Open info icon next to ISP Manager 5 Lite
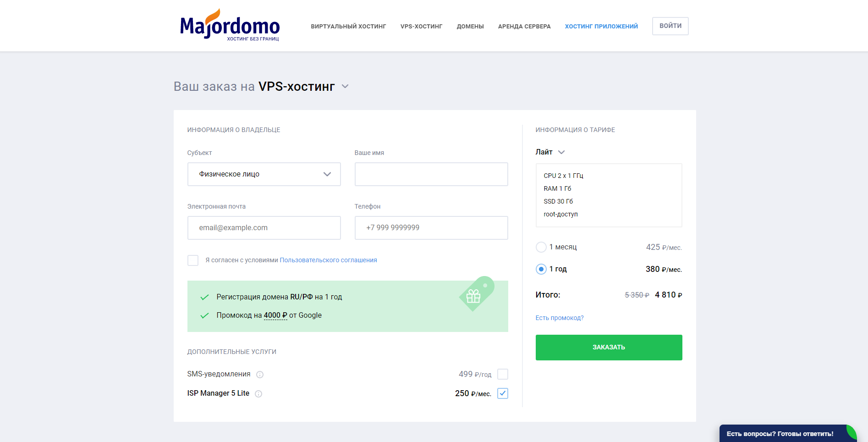Viewport: 868px width, 442px height. 258,394
